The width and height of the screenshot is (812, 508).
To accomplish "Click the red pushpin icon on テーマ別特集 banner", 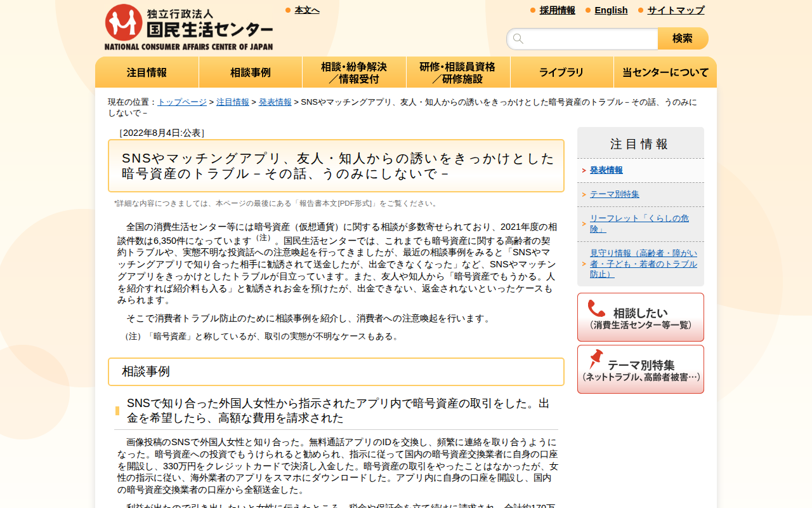I will click(x=596, y=359).
